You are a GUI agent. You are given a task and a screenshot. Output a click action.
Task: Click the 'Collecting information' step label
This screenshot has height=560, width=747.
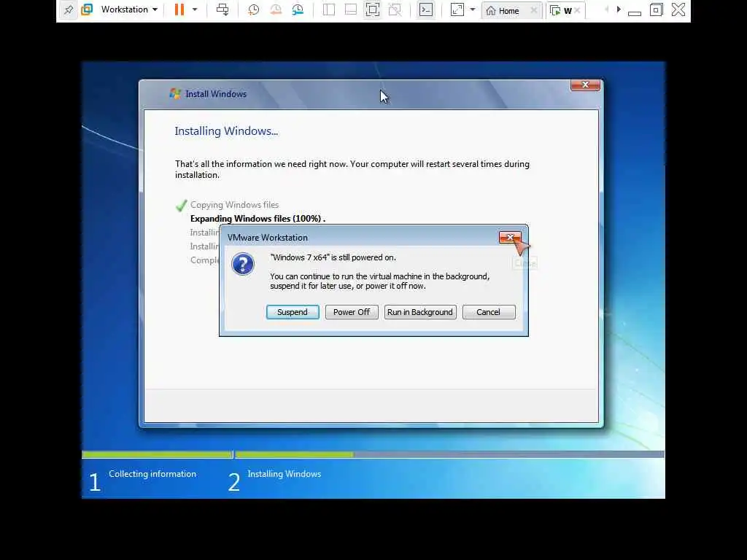pyautogui.click(x=152, y=474)
